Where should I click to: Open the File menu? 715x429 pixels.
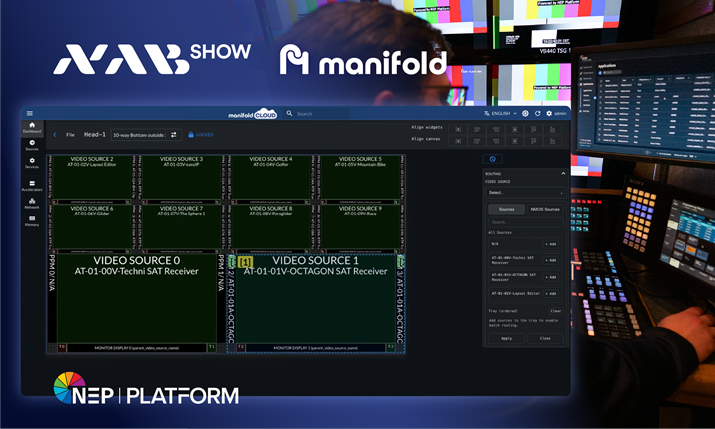point(70,134)
